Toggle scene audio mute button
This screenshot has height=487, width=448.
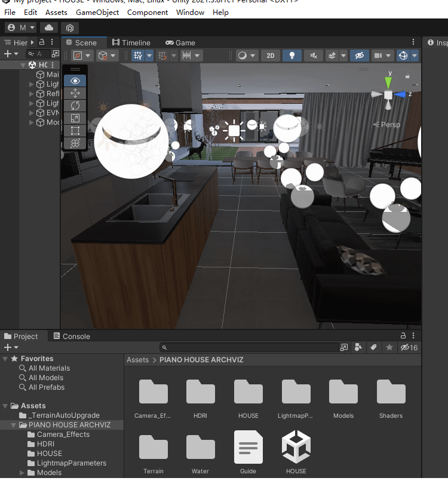pyautogui.click(x=313, y=56)
